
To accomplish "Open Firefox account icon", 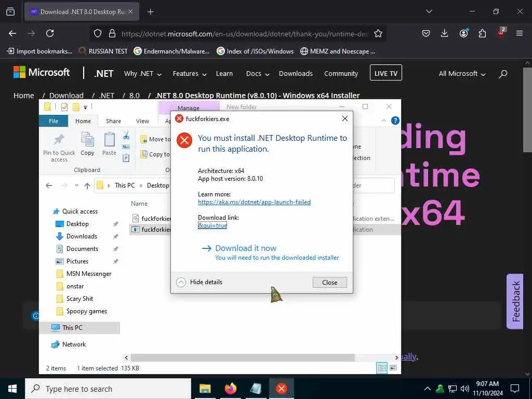I will 463,33.
